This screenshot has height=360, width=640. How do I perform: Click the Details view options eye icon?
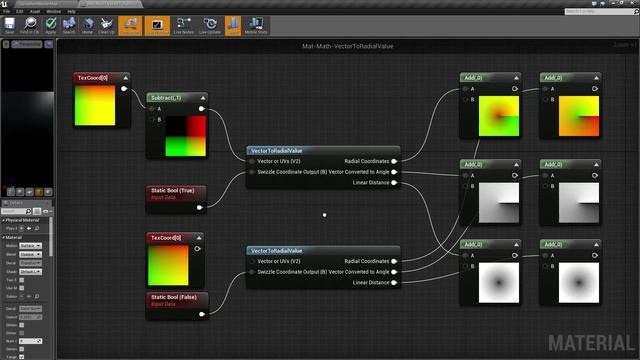pyautogui.click(x=45, y=211)
